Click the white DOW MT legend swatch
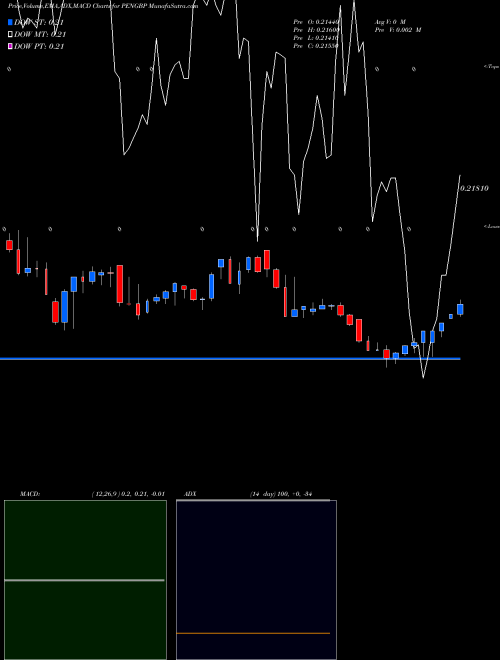The height and width of the screenshot is (660, 500). [x=10, y=34]
